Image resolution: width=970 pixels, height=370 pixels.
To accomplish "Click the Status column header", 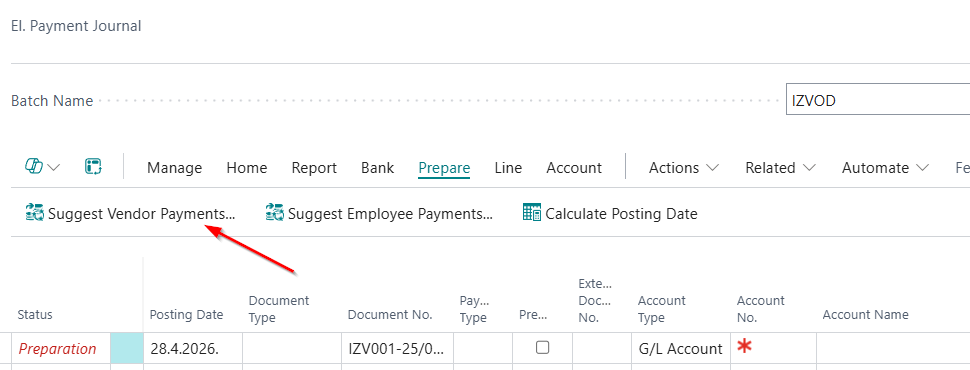I will click(x=35, y=314).
